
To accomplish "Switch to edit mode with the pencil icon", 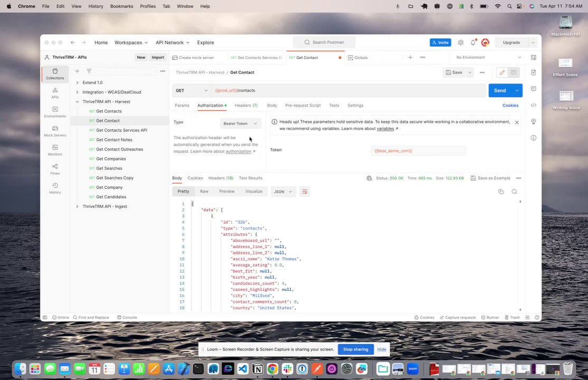I will click(502, 72).
